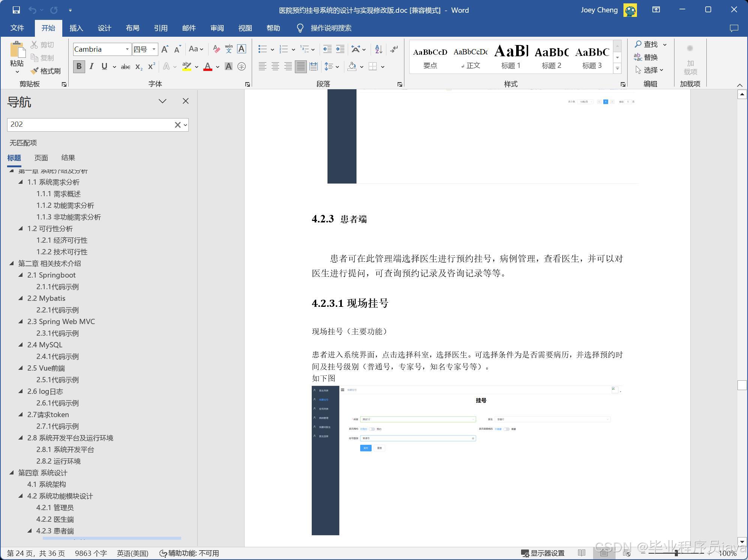Open the navigation search options dropdown
748x560 pixels.
coord(185,125)
